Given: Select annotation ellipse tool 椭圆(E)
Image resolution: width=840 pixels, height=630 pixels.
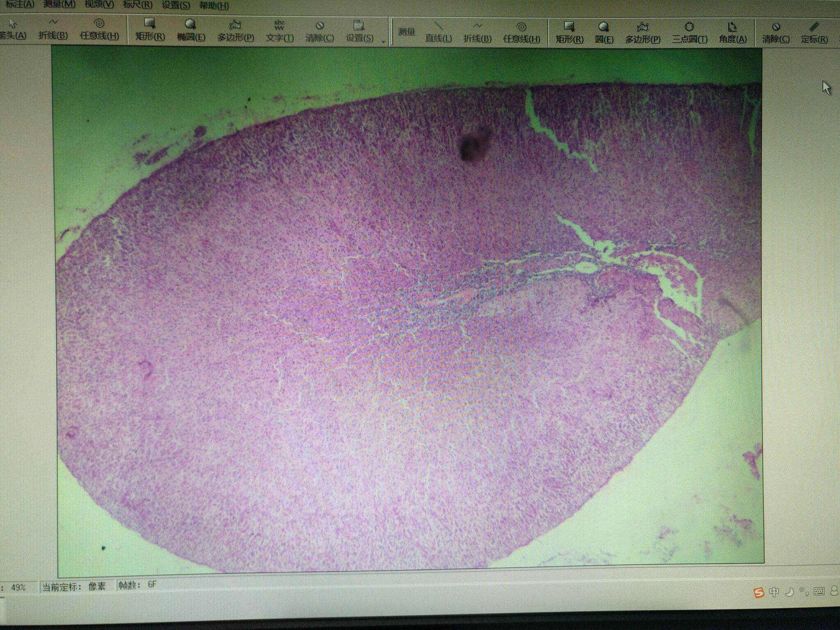Looking at the screenshot, I should pos(191,30).
